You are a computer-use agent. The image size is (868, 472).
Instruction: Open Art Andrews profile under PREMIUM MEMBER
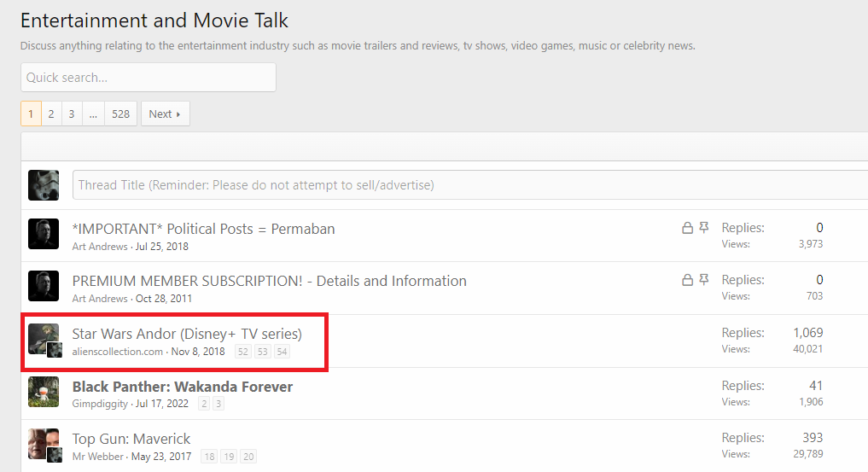pyautogui.click(x=100, y=299)
